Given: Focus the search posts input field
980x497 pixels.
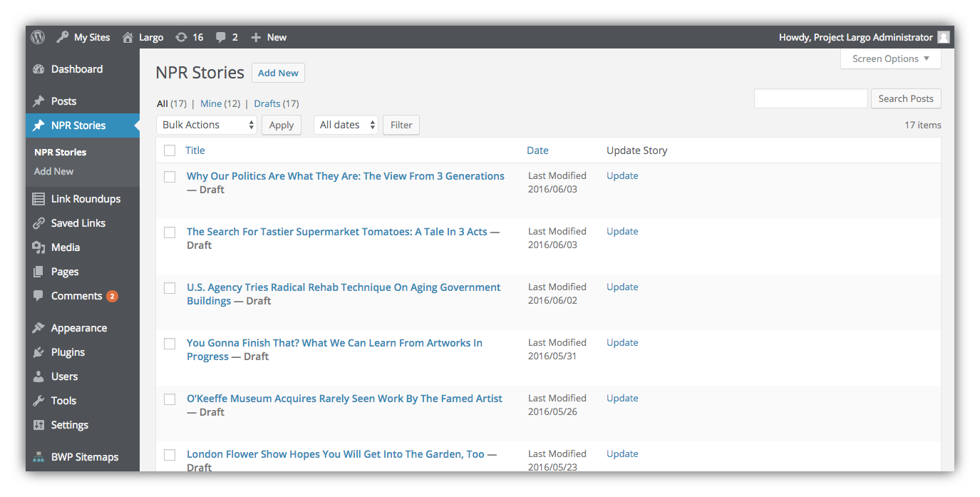Looking at the screenshot, I should [811, 98].
